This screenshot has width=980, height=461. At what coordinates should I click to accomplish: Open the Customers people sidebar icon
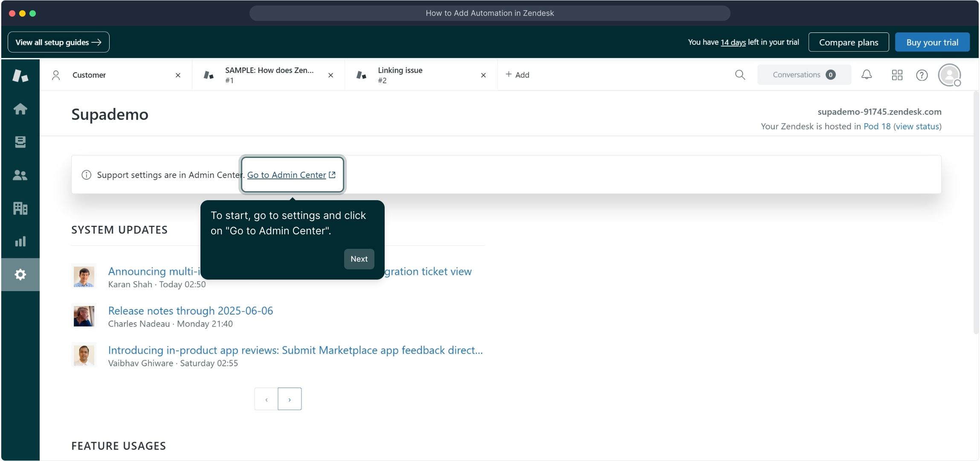pos(20,175)
